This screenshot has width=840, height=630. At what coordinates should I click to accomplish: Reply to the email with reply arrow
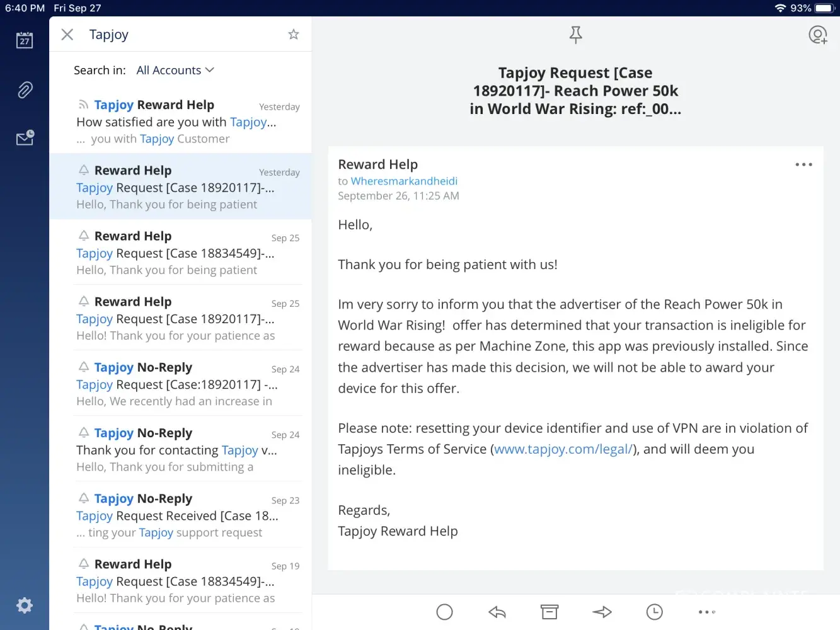[497, 612]
